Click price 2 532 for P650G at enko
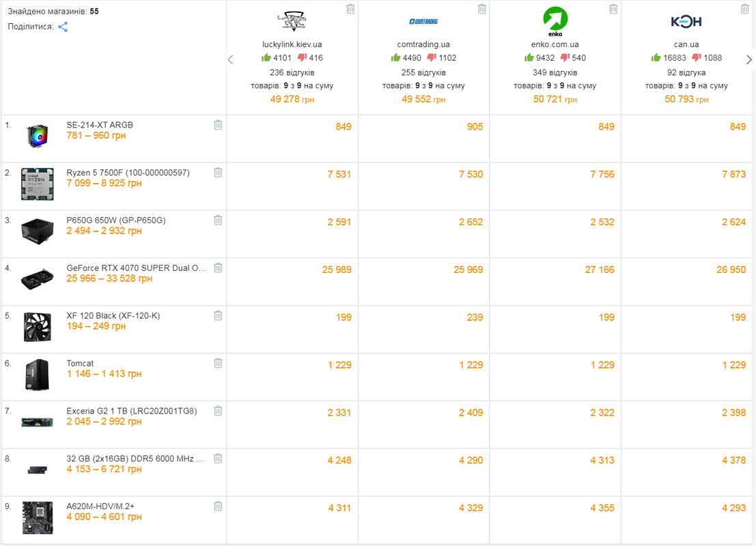This screenshot has width=756, height=546. [x=602, y=222]
